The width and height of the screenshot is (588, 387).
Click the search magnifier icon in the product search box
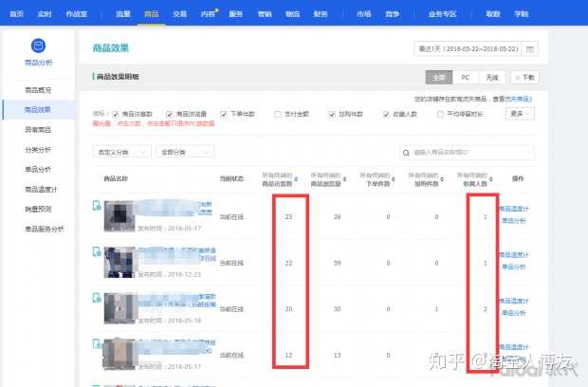(x=408, y=151)
